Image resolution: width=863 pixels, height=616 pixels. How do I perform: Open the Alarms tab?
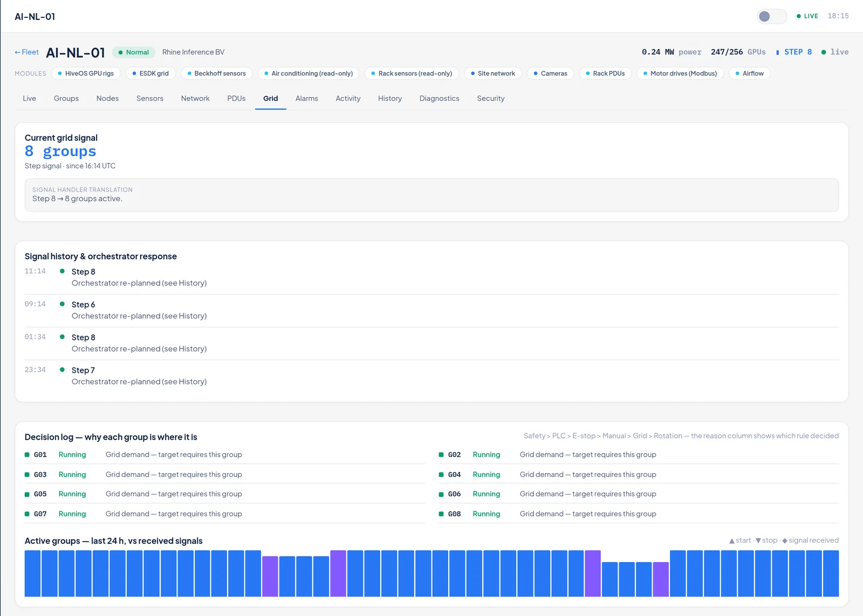pos(307,98)
